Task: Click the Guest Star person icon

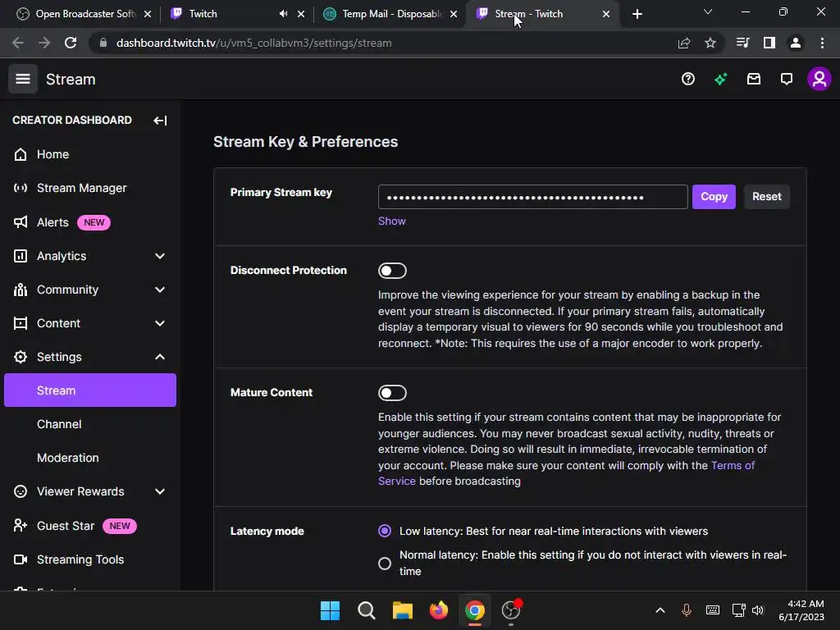Action: point(21,526)
